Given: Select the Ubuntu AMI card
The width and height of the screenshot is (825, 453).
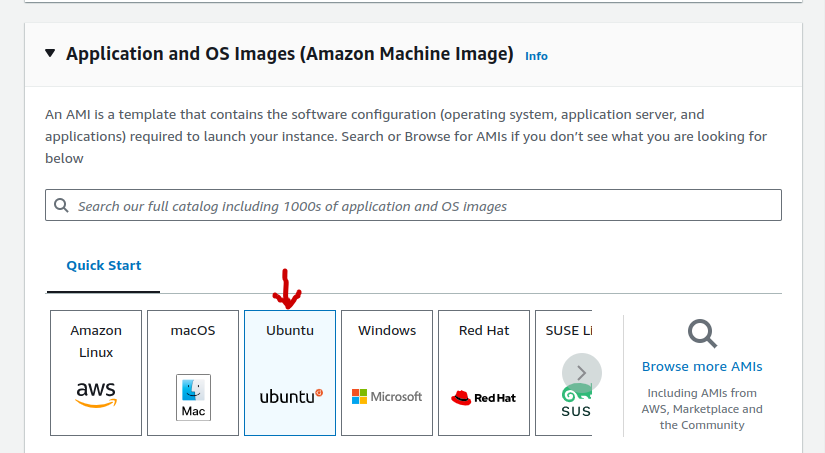Looking at the screenshot, I should point(290,373).
